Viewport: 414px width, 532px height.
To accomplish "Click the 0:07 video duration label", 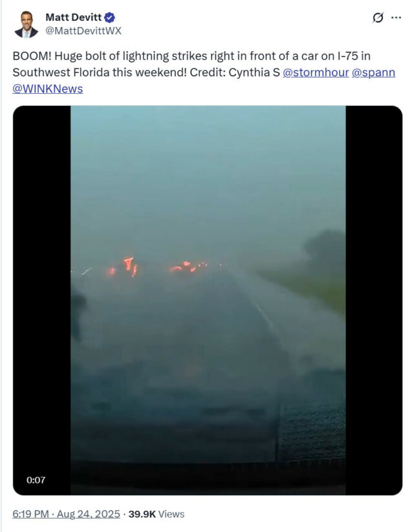I will (36, 480).
